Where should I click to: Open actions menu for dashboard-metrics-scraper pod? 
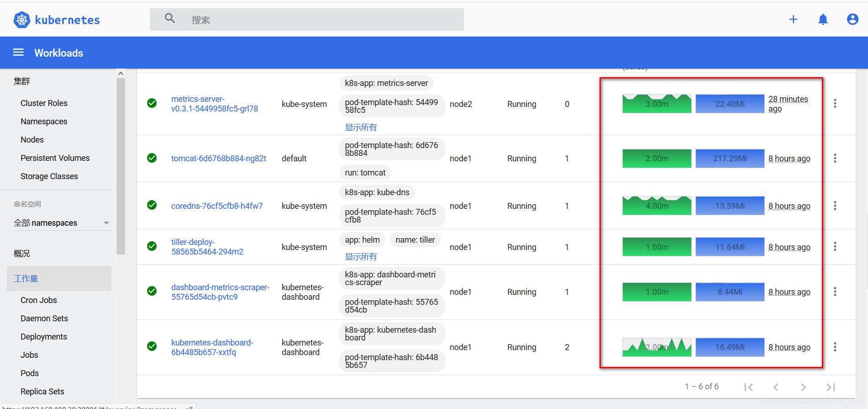pyautogui.click(x=835, y=292)
